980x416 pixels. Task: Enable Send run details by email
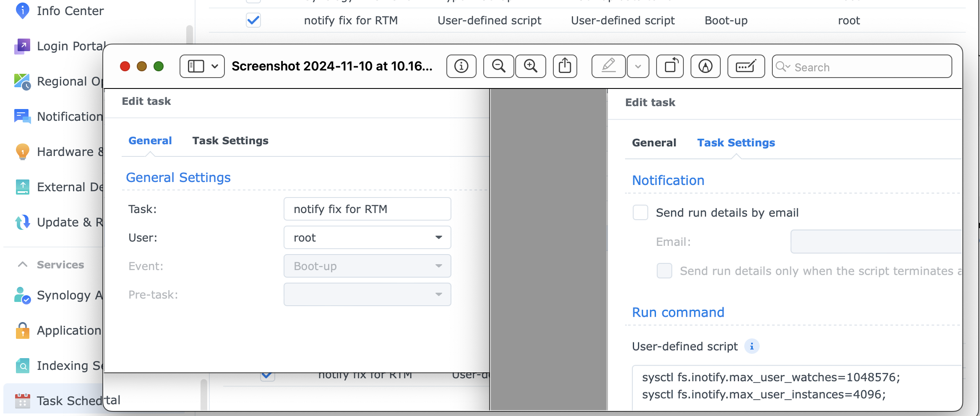point(641,213)
